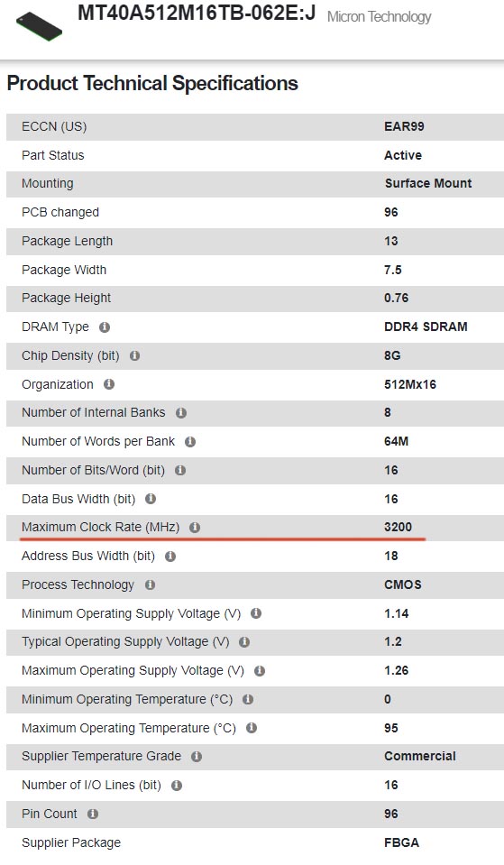Click info icon for Minimum Operating Temperature

tap(248, 699)
